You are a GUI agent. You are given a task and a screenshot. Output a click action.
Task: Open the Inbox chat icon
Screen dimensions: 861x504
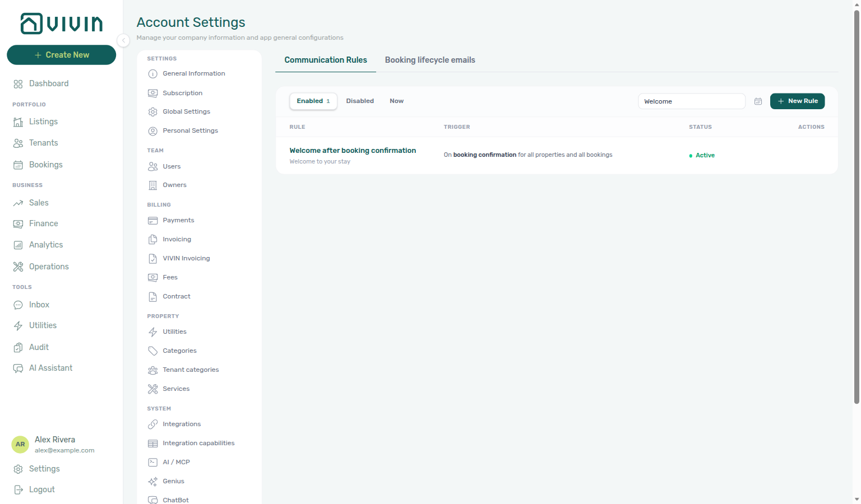(x=18, y=305)
